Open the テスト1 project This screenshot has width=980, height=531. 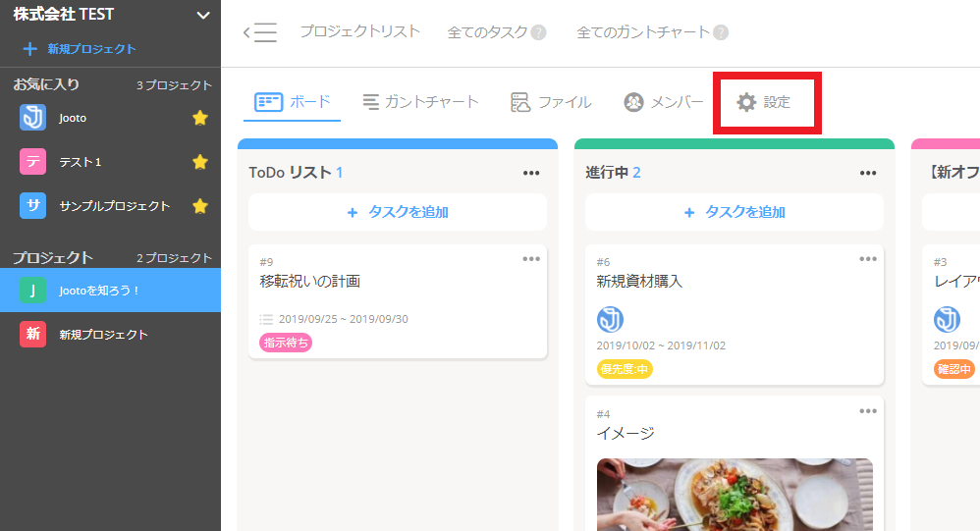point(80,162)
